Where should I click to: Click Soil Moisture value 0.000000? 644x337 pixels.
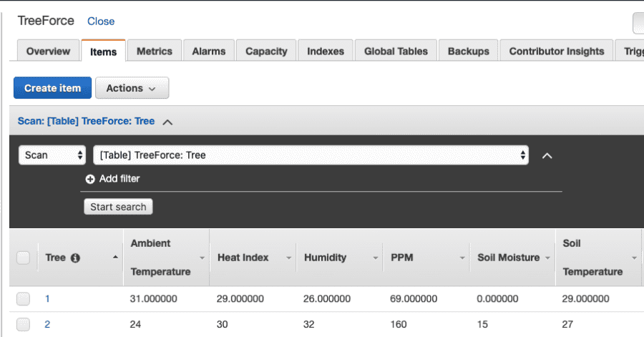click(x=497, y=299)
